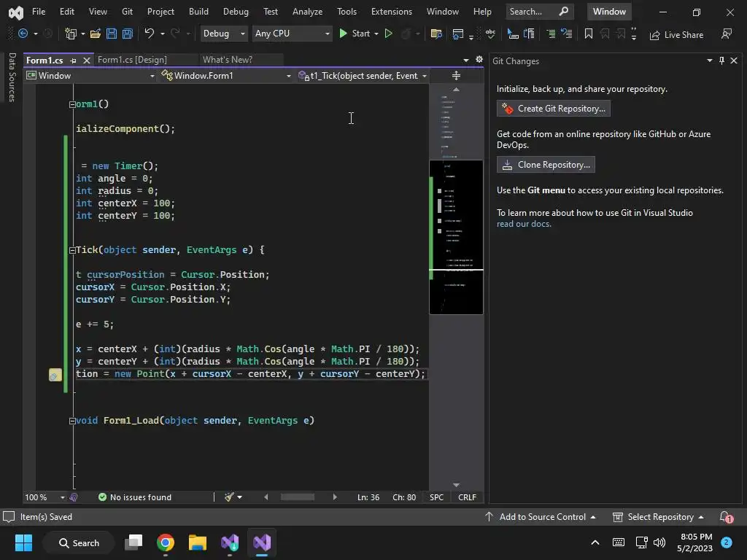The height and width of the screenshot is (560, 747).
Task: Open the read our docs link
Action: (x=524, y=224)
